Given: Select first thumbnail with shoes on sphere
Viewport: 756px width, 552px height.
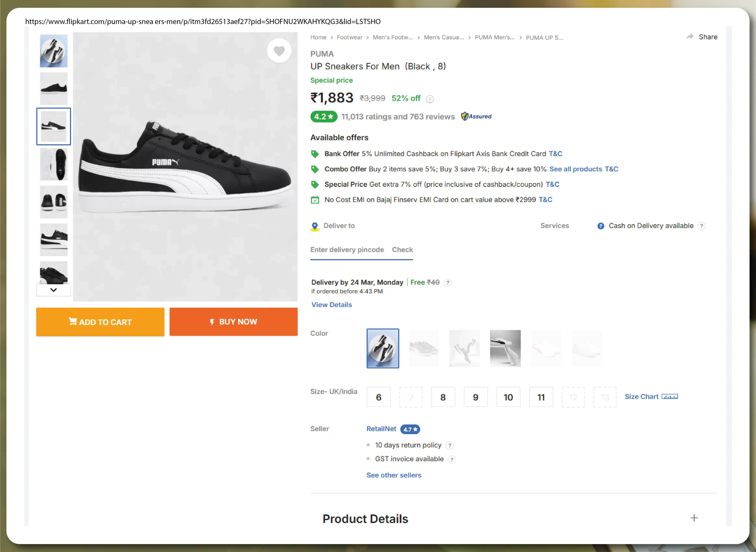Looking at the screenshot, I should (54, 51).
